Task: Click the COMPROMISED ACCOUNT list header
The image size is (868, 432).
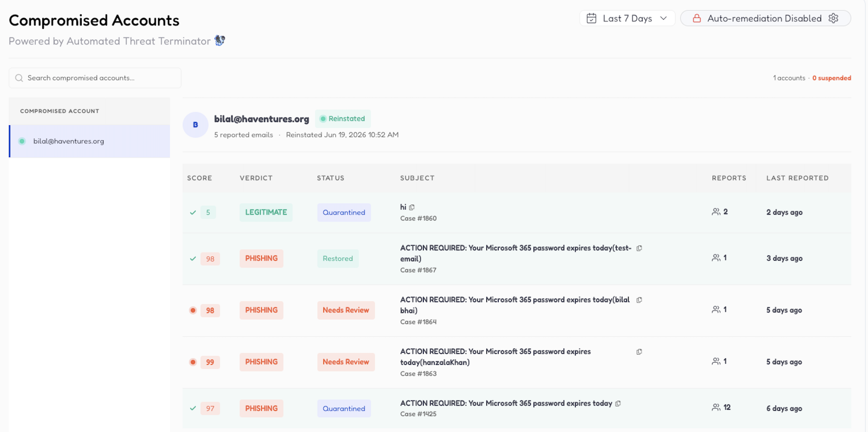Action: (60, 111)
